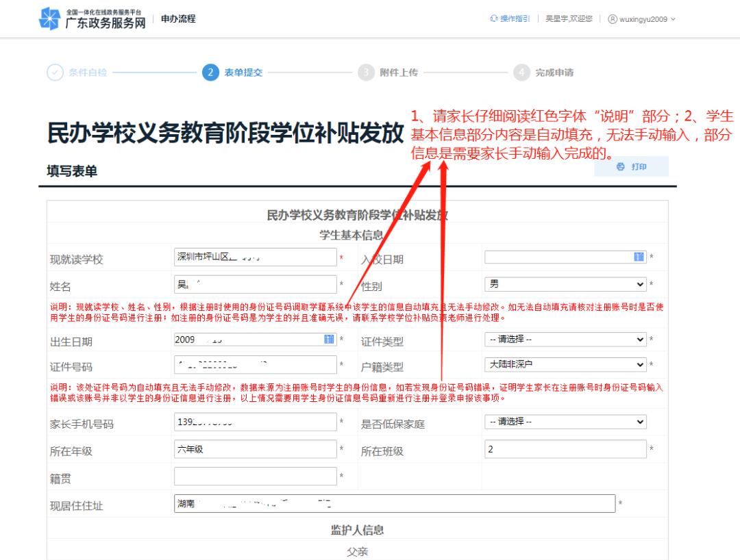Click the printer icon inside the 打印 button
The width and height of the screenshot is (740, 560).
pos(621,166)
